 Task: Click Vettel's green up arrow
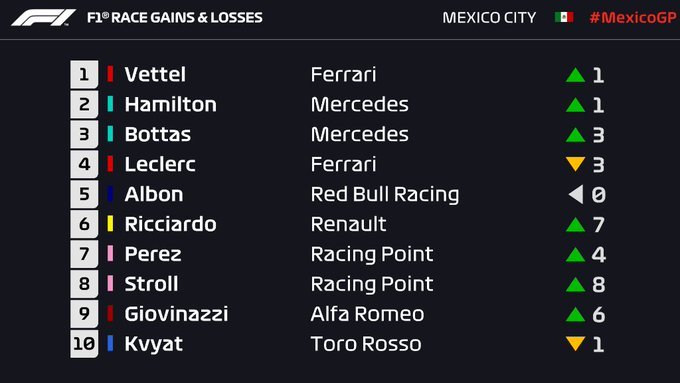point(575,75)
